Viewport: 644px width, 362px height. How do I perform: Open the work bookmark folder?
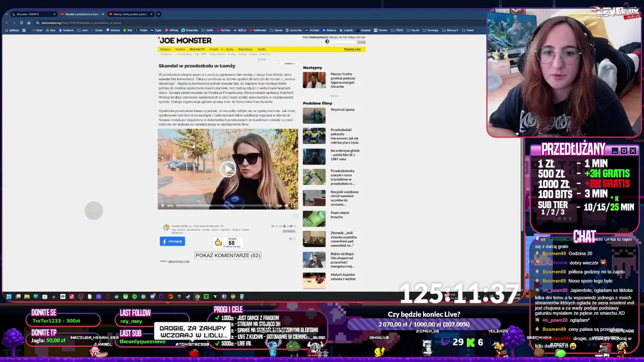pyautogui.click(x=83, y=30)
